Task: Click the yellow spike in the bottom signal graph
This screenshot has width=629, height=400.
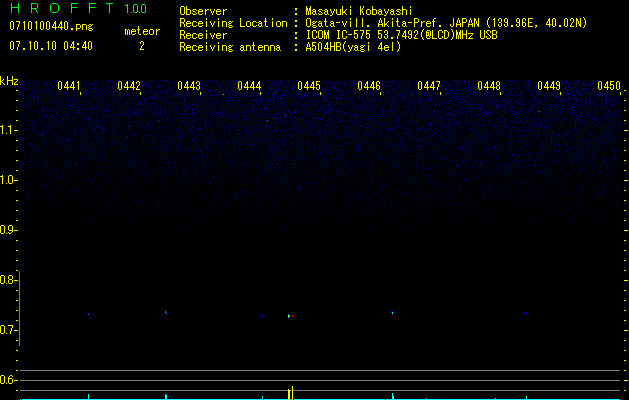Action: click(x=291, y=393)
